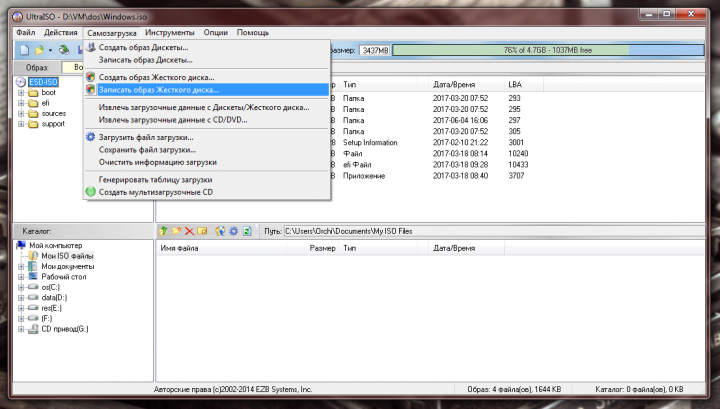Image resolution: width=720 pixels, height=409 pixels.
Task: Click the blue gear icon in catalog toolbar
Action: 233,231
